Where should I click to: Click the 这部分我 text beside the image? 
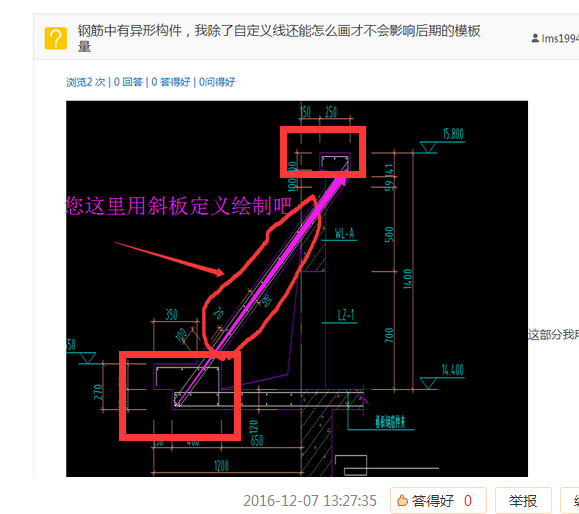(554, 335)
